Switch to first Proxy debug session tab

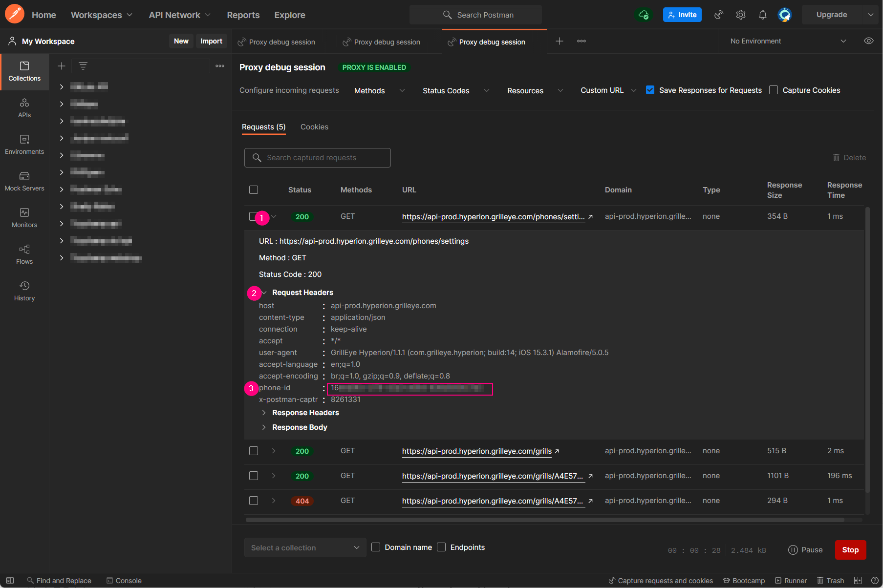(282, 42)
